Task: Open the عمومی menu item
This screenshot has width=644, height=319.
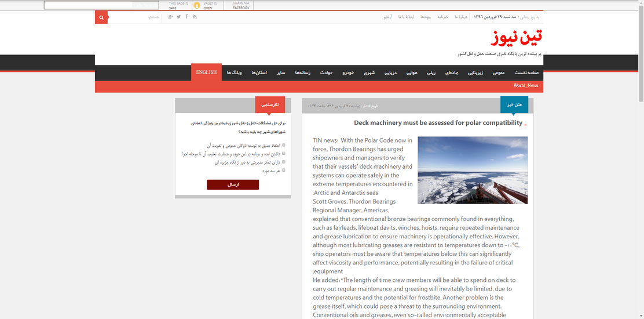Action: coord(499,72)
